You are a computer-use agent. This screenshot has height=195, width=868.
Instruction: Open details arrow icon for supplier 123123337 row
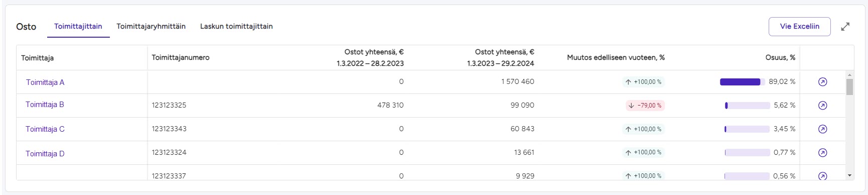pyautogui.click(x=822, y=176)
